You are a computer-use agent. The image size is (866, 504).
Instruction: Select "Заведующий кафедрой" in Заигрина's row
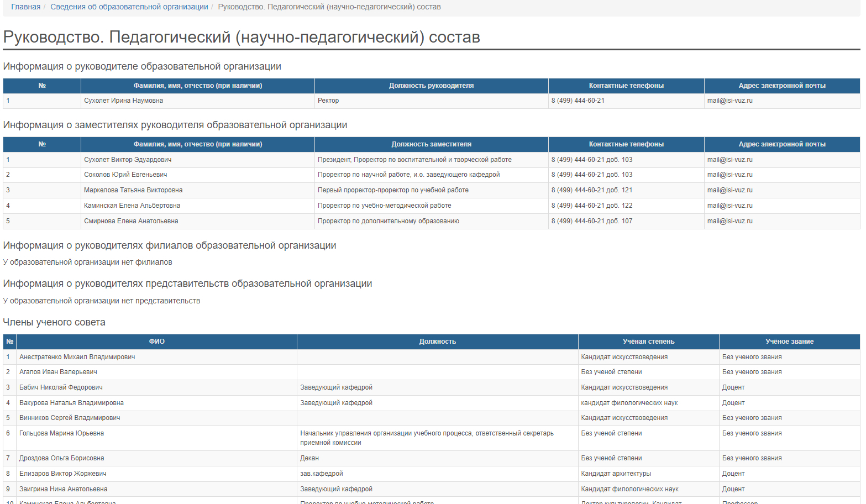pos(336,489)
